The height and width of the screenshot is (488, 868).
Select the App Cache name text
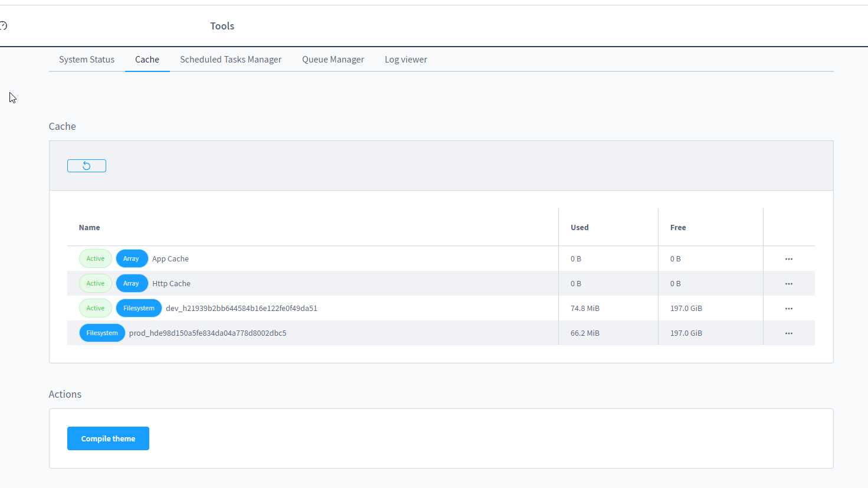pyautogui.click(x=171, y=258)
